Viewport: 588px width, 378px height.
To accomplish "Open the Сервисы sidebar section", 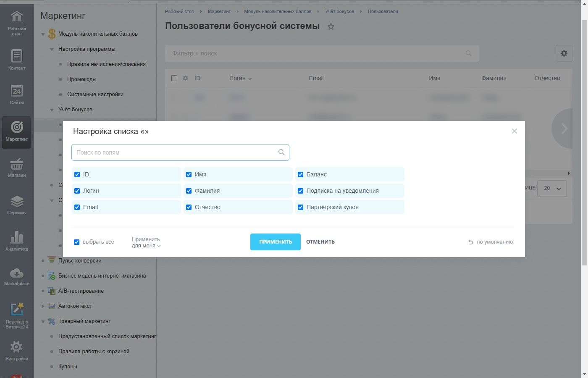I will tap(17, 205).
